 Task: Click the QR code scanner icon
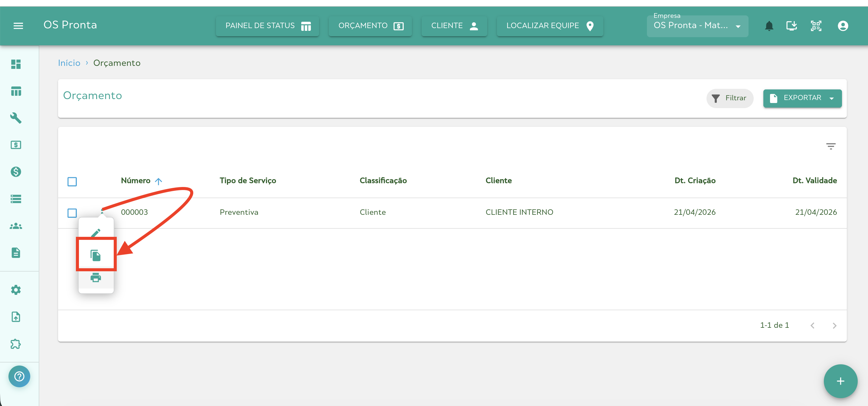[816, 26]
